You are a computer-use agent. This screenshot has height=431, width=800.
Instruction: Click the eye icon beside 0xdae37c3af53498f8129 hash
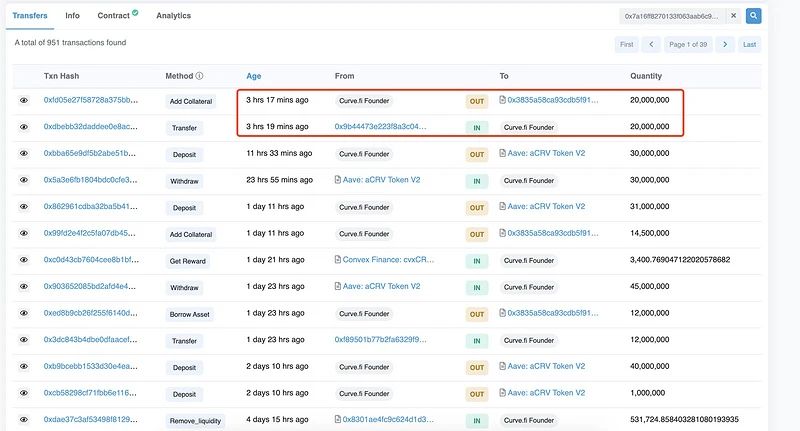click(x=24, y=420)
